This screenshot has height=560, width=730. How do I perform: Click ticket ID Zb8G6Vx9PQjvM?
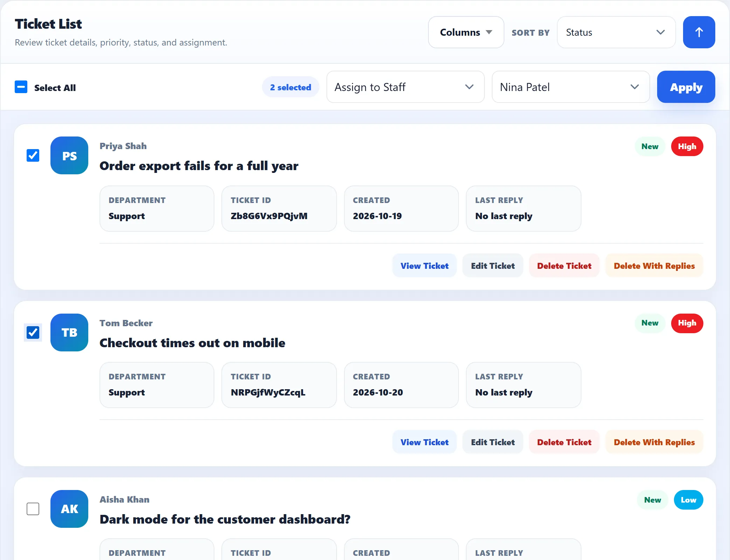(x=269, y=216)
